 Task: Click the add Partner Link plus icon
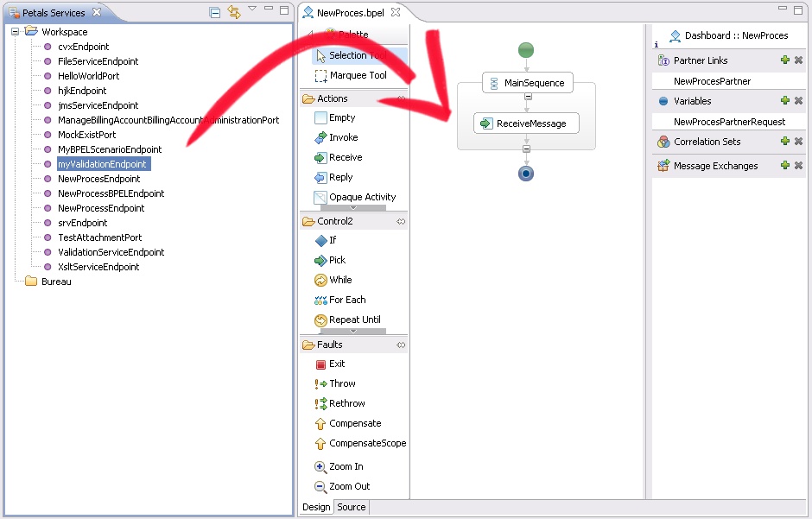pyautogui.click(x=785, y=60)
